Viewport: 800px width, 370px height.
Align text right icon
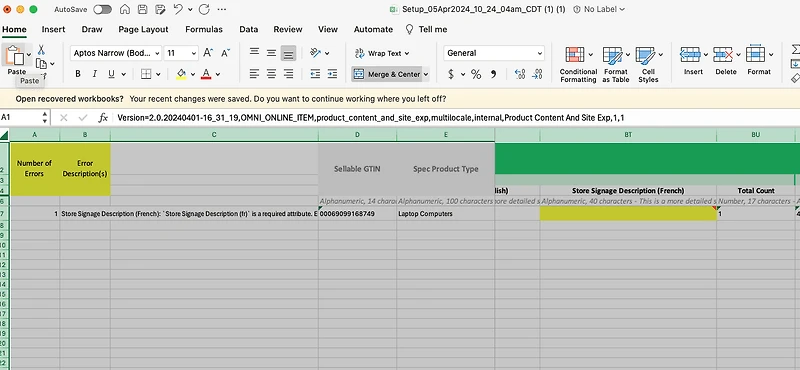[x=288, y=74]
